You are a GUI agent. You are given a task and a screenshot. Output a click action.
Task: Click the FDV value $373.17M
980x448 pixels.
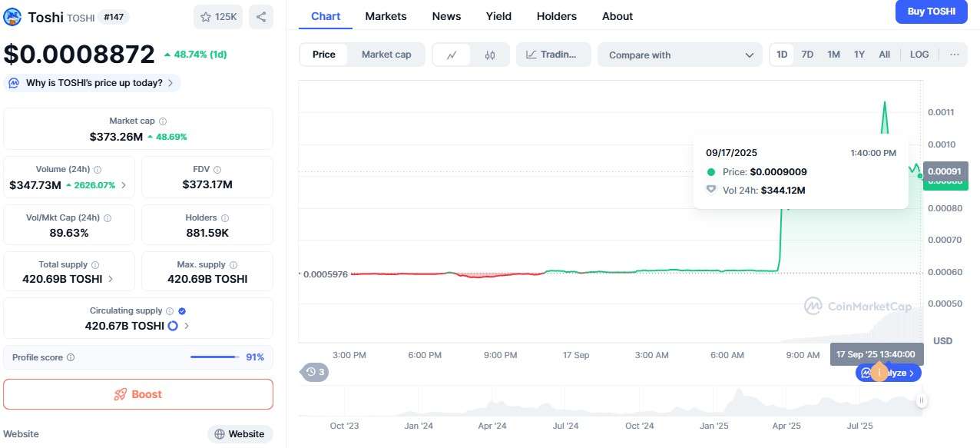207,185
